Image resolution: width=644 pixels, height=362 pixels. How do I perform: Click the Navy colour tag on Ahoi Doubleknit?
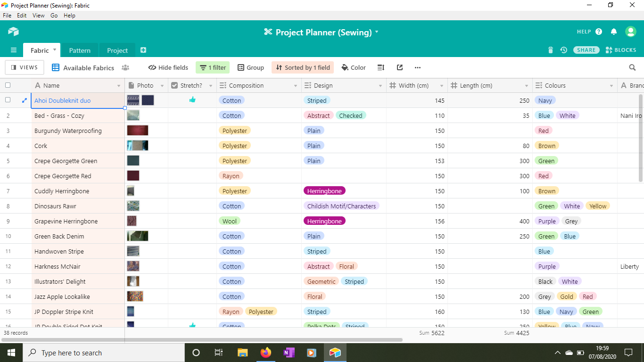click(545, 100)
